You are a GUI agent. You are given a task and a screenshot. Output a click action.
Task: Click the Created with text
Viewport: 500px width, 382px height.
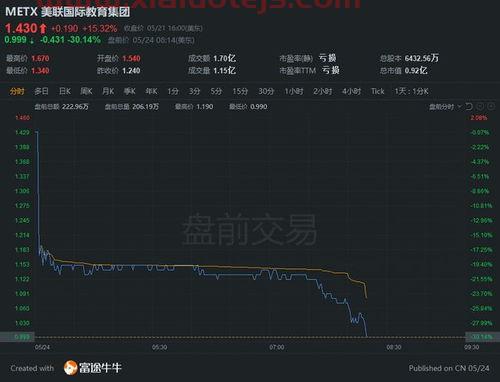[32, 368]
